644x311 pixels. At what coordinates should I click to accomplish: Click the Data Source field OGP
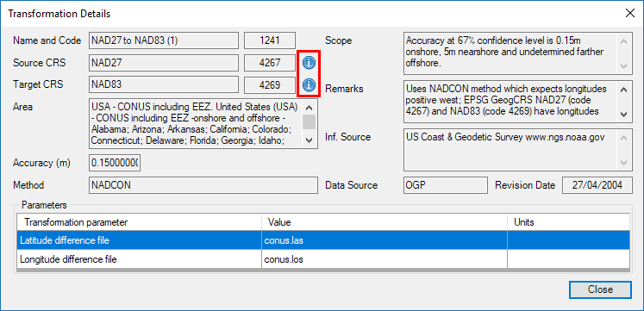(x=446, y=185)
